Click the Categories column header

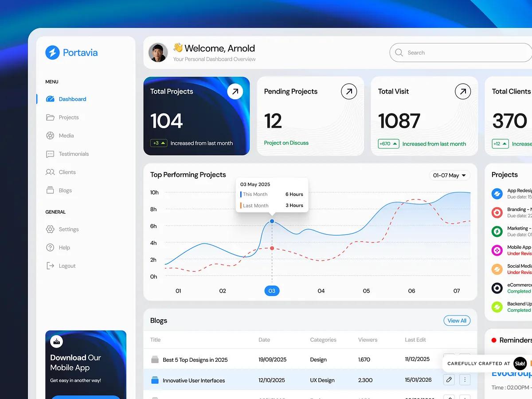(323, 340)
